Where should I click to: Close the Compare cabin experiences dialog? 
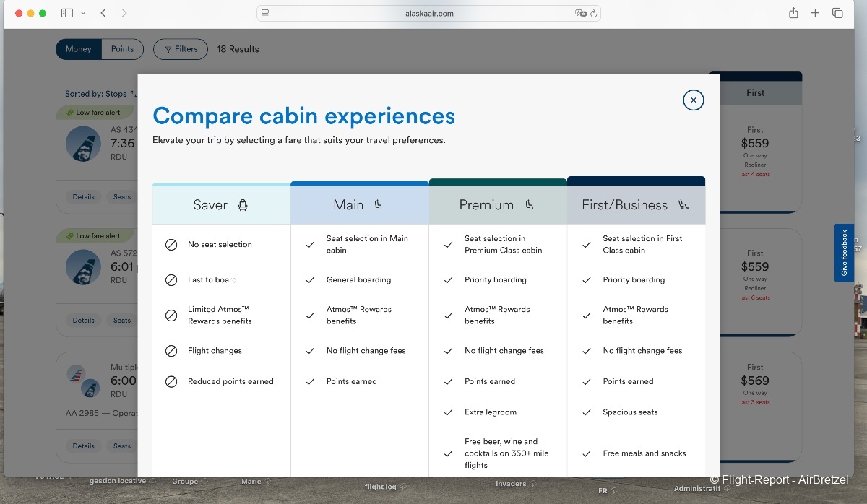[693, 100]
